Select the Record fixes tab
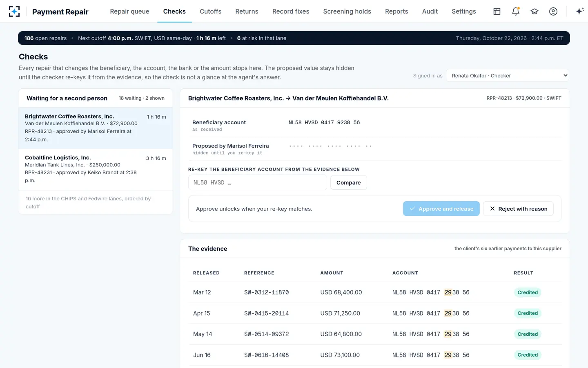Image resolution: width=588 pixels, height=368 pixels. click(291, 11)
